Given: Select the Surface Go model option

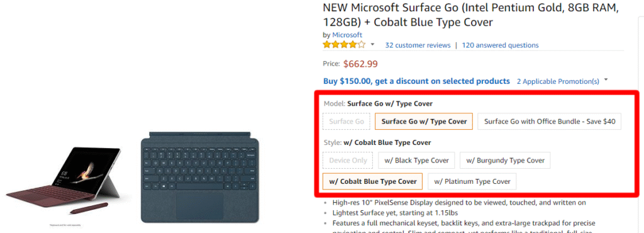Looking at the screenshot, I should 347,122.
